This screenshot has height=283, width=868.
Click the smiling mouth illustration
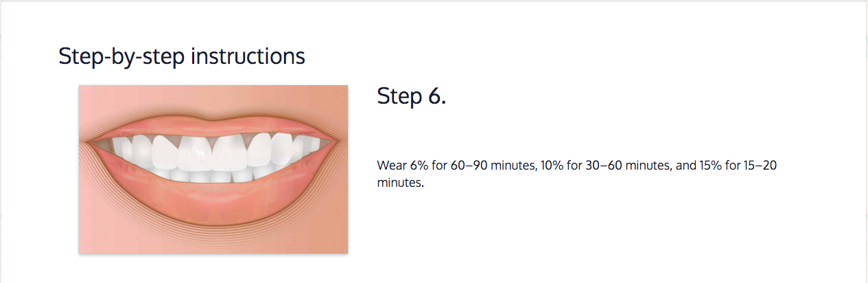(213, 169)
